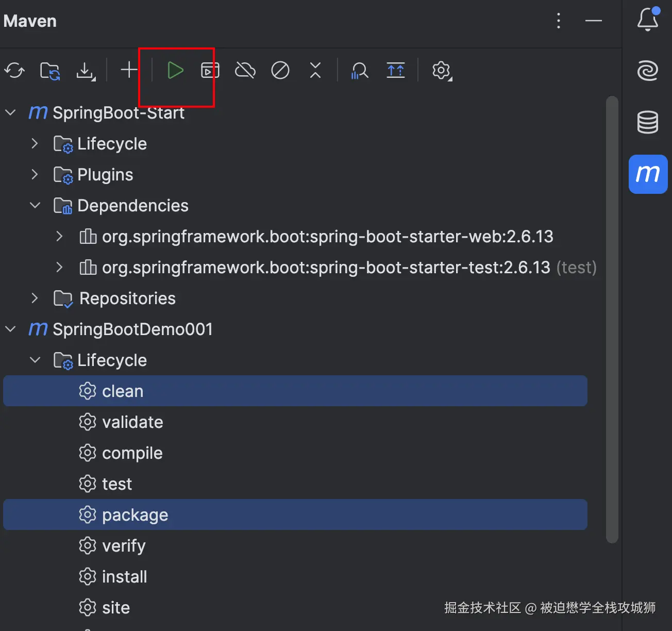Select Plugins tree item
The width and height of the screenshot is (672, 631).
click(x=105, y=175)
